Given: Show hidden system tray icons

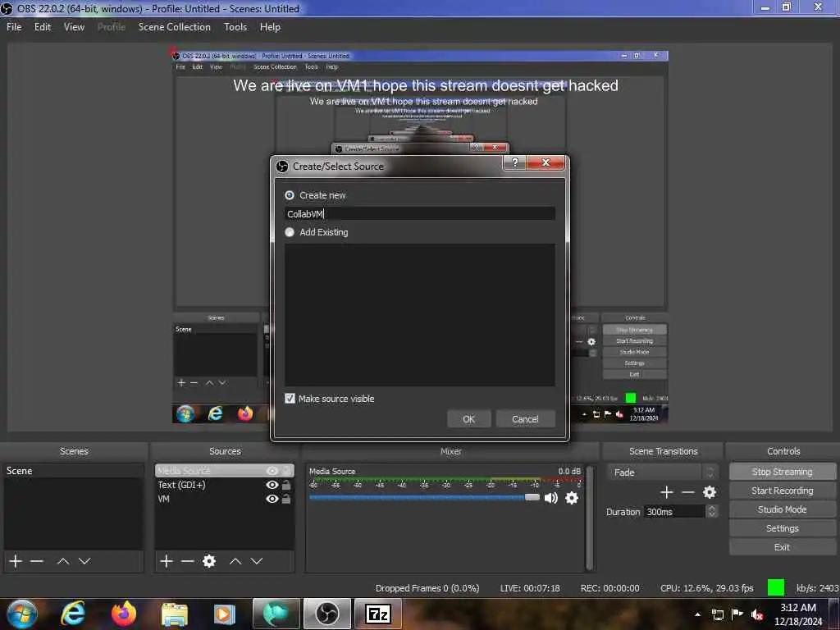Looking at the screenshot, I should [x=697, y=614].
